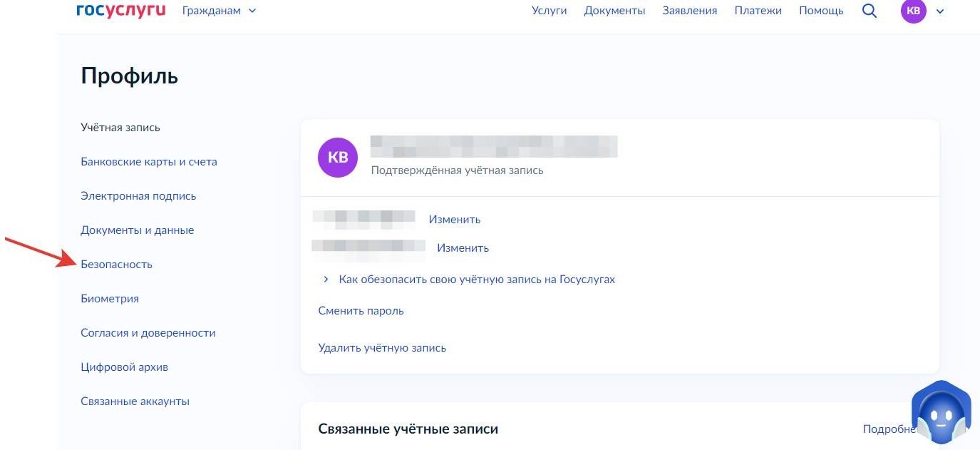Open Биометрия section
Image resolution: width=980 pixels, height=450 pixels.
click(110, 299)
